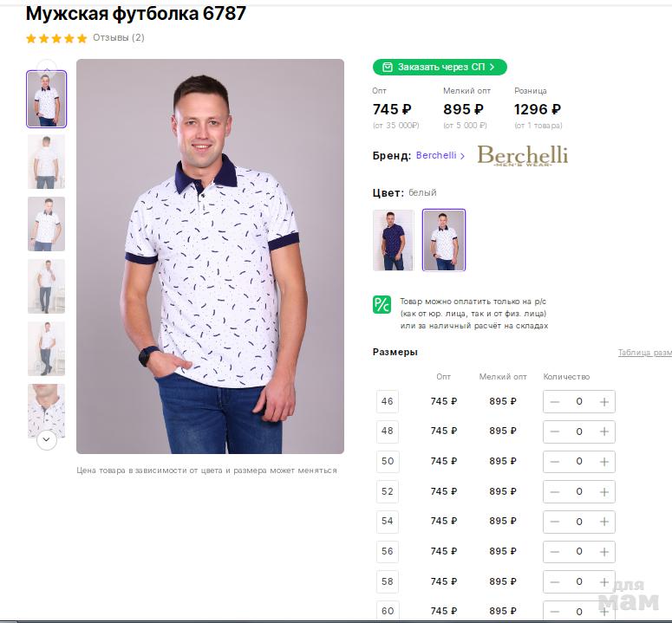Open the Отзывы (2) reviews link
Image resolution: width=672 pixels, height=623 pixels.
[x=119, y=38]
